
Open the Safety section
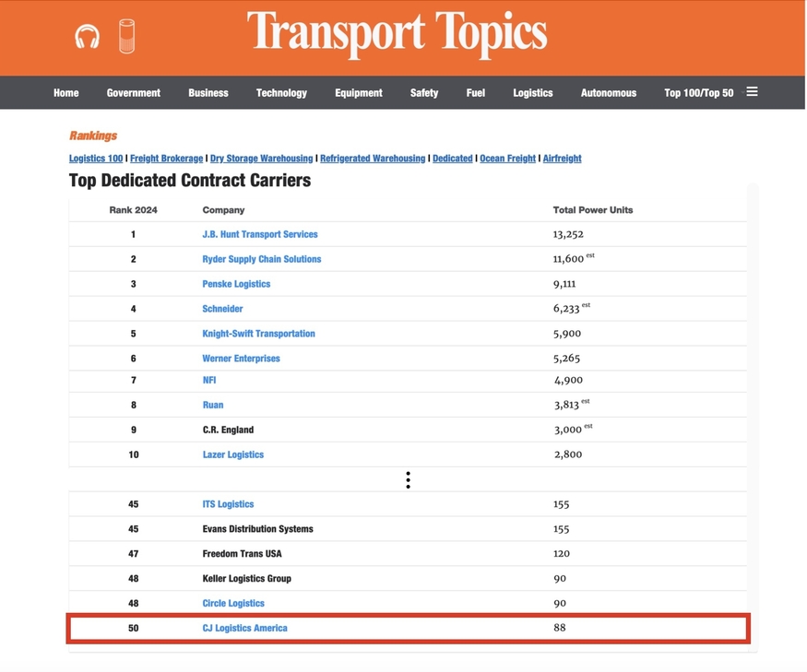pos(424,92)
